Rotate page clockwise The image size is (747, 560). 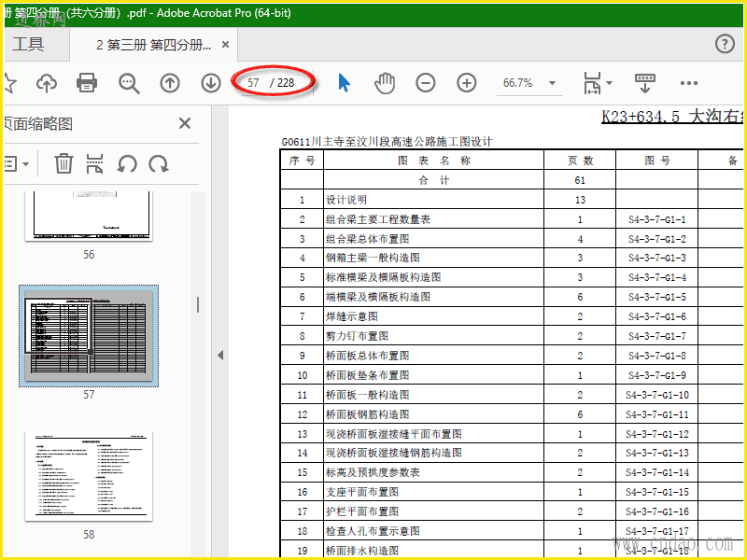pos(159,164)
